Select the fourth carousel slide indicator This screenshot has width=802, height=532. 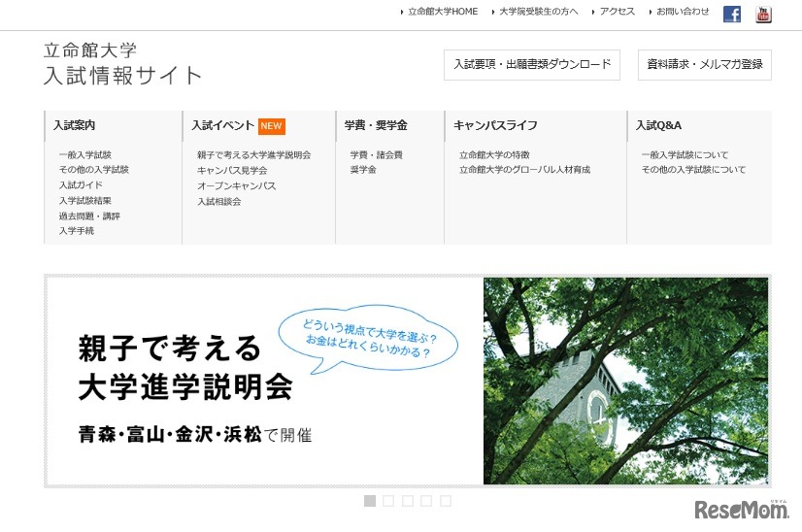426,501
